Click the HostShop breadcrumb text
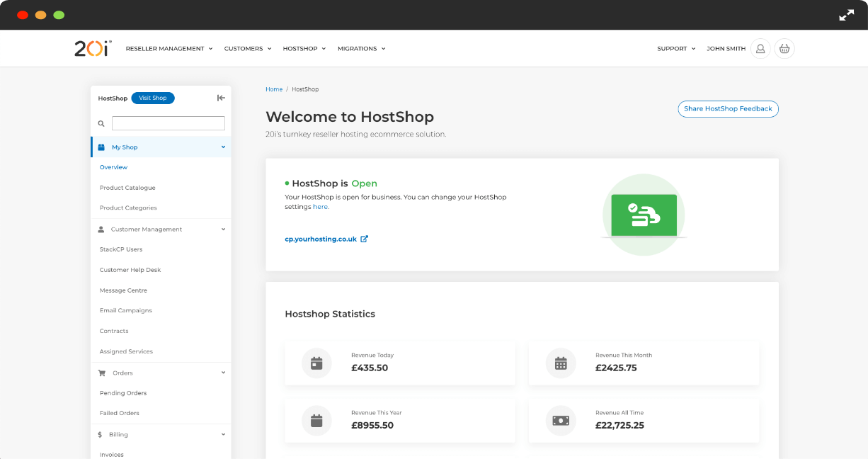Image resolution: width=868 pixels, height=459 pixels. [x=305, y=89]
